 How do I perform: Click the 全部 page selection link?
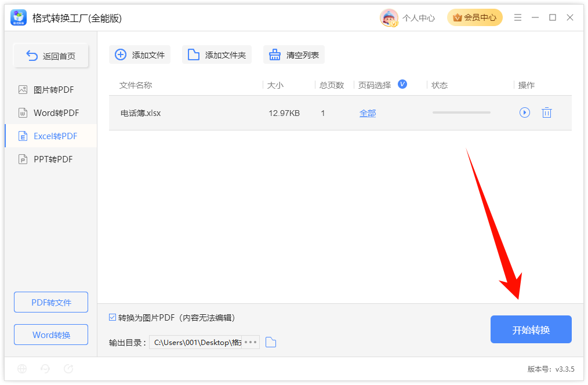(x=368, y=113)
